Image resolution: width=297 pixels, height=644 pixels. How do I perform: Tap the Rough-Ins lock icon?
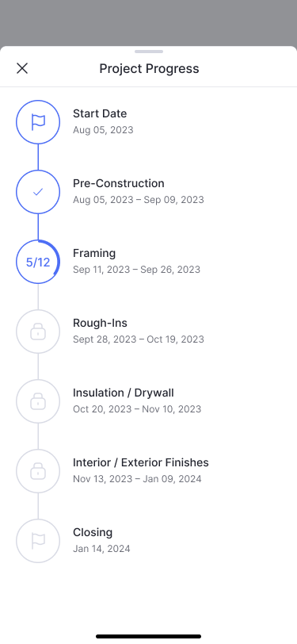tap(38, 332)
